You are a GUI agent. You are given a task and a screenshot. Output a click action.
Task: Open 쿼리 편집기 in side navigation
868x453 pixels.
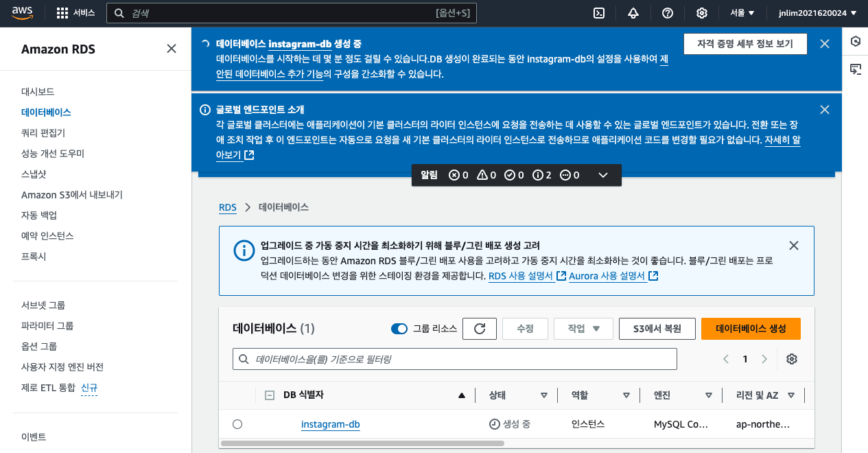point(43,132)
